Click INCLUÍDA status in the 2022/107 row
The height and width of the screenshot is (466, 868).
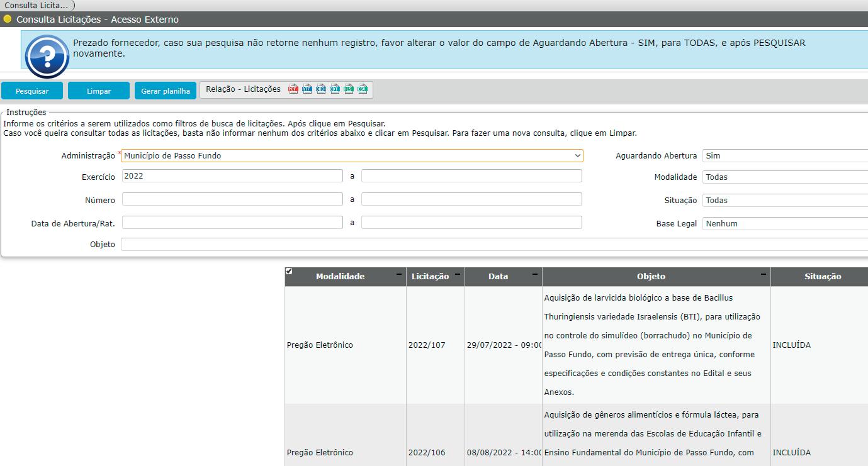[x=791, y=345]
